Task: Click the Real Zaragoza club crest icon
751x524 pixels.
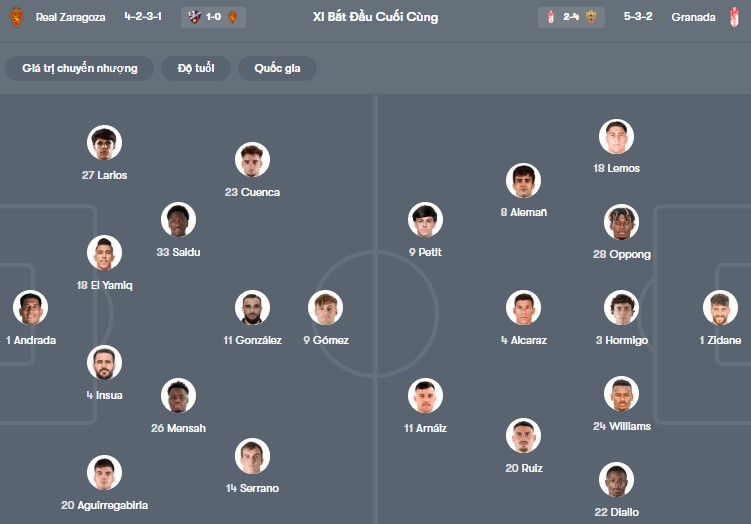Action: pos(16,17)
